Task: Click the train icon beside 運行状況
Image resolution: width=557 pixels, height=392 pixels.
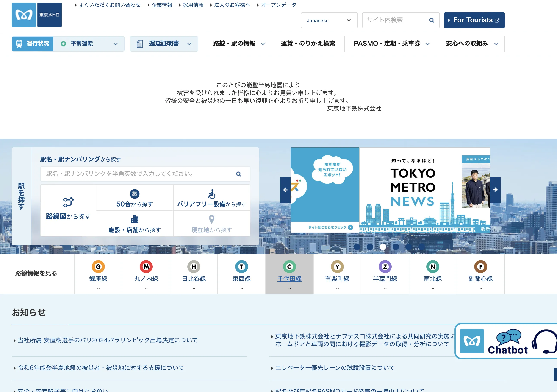Action: click(19, 44)
